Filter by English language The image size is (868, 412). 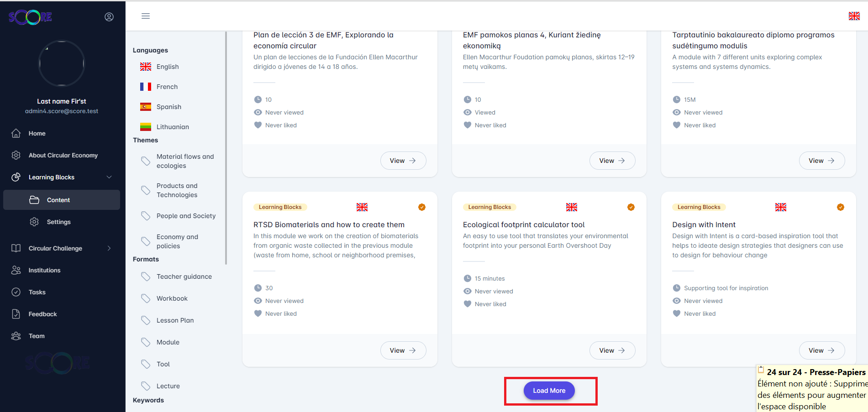click(x=167, y=67)
